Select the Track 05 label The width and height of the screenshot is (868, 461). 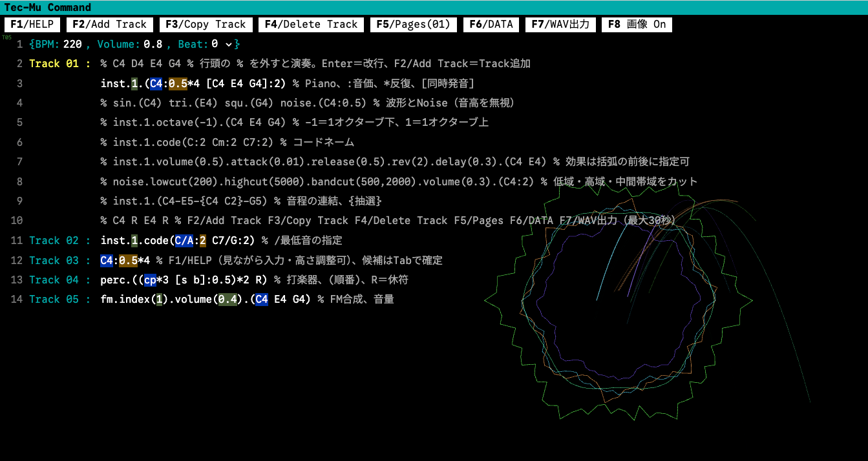(x=54, y=299)
